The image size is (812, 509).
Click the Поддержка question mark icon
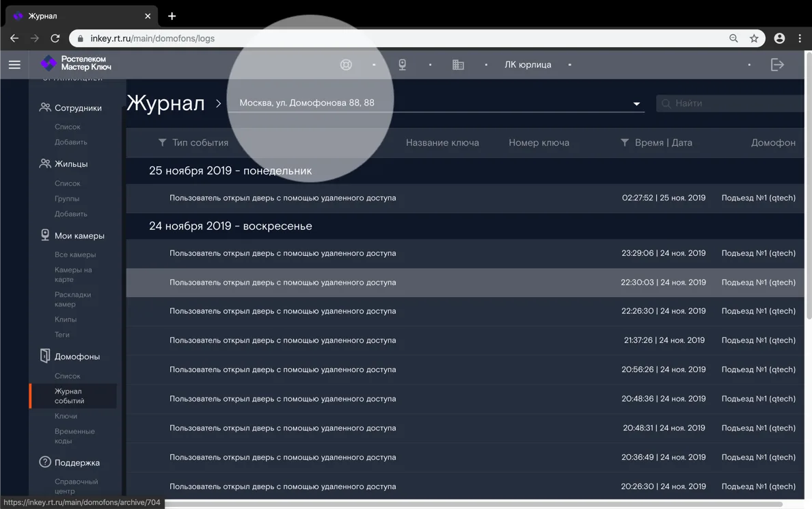click(x=45, y=462)
